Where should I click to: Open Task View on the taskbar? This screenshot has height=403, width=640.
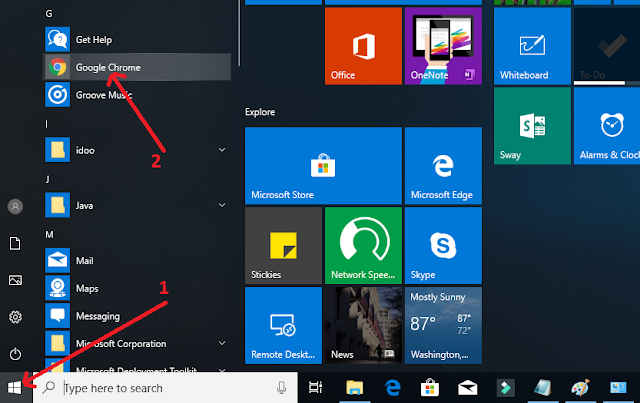(x=316, y=387)
